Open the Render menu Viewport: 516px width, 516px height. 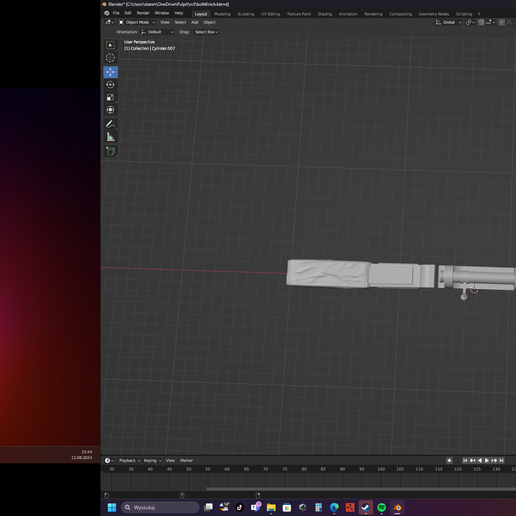click(143, 13)
